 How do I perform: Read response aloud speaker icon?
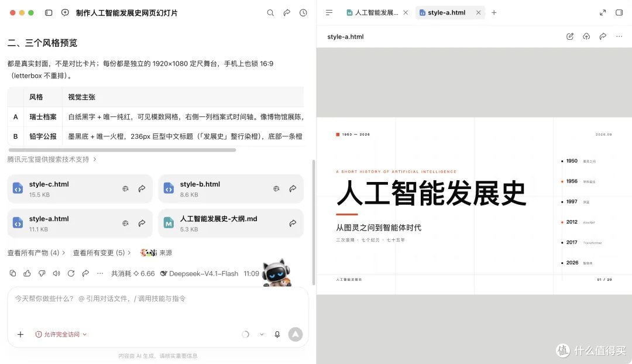coord(56,273)
